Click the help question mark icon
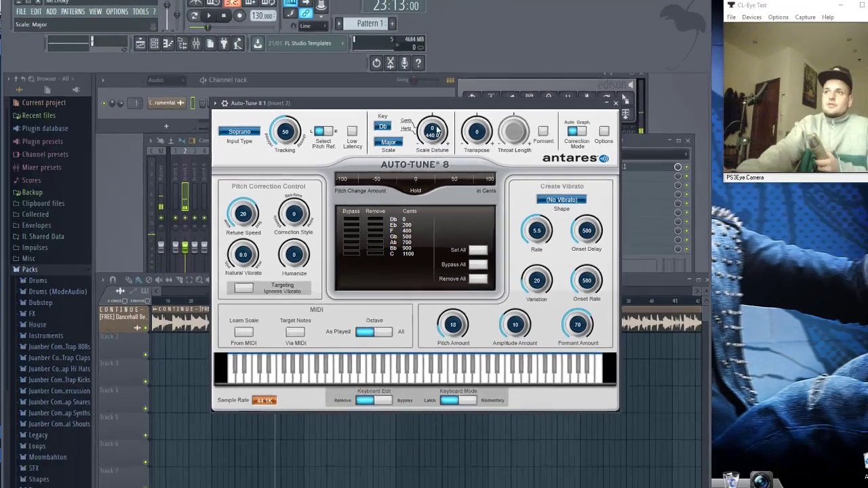Screen dimensions: 868x488 tap(418, 63)
